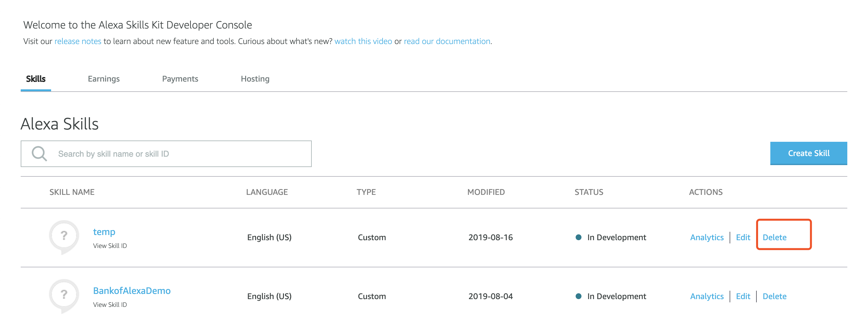Focus the skill name search field
This screenshot has width=868, height=325.
(x=166, y=154)
